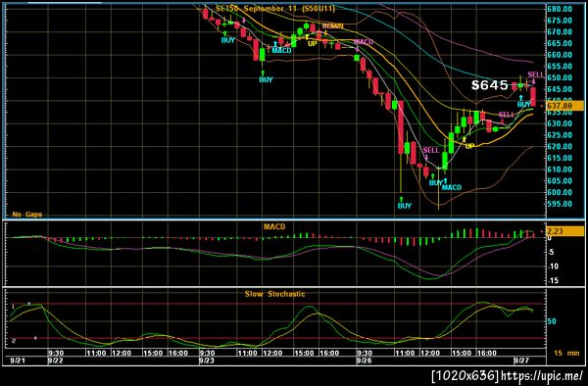The height and width of the screenshot is (386, 588).
Task: Click the 9:30 time label above 9/26
Action: coord(365,353)
